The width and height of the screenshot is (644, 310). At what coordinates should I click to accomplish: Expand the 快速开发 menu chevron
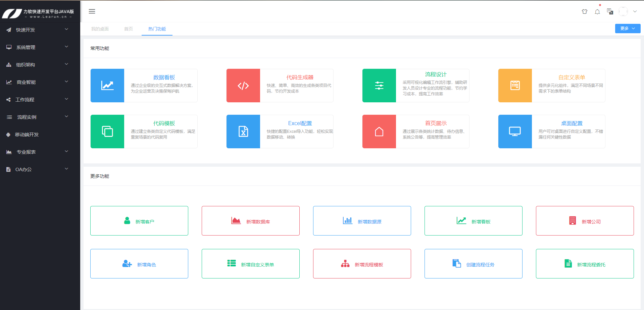coord(66,29)
